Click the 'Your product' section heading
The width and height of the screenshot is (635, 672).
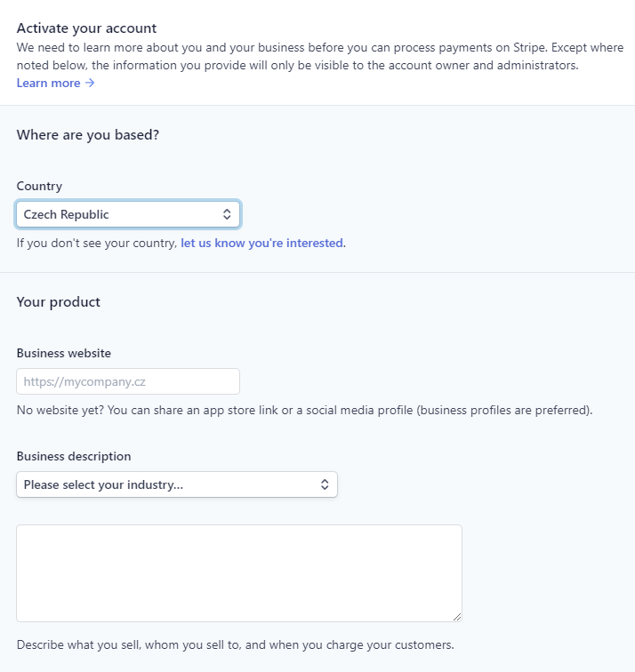tap(59, 302)
